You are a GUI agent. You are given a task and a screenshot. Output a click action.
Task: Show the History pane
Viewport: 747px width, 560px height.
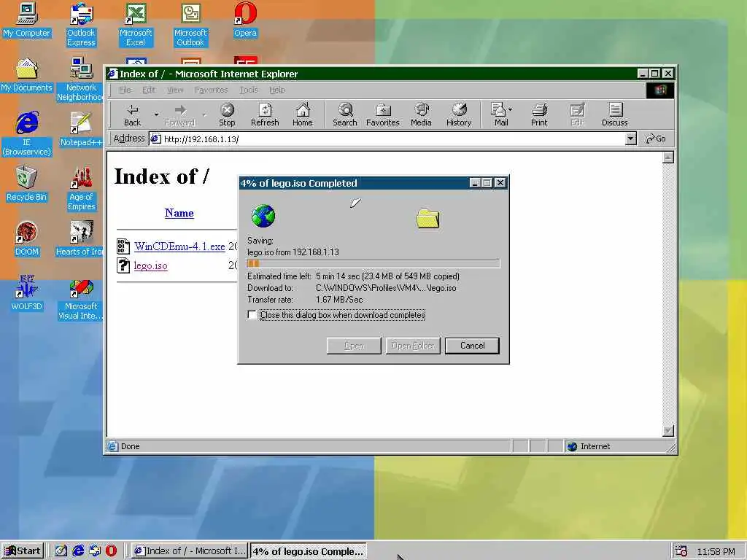459,114
